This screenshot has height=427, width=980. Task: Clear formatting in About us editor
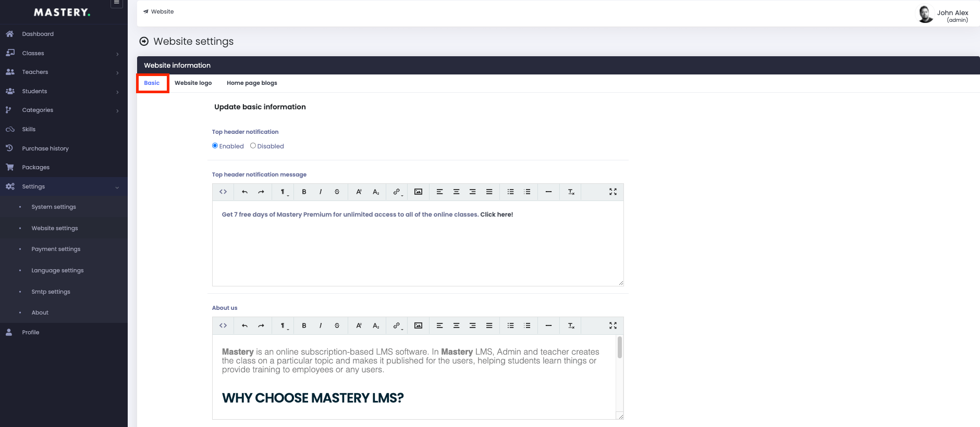[571, 325]
